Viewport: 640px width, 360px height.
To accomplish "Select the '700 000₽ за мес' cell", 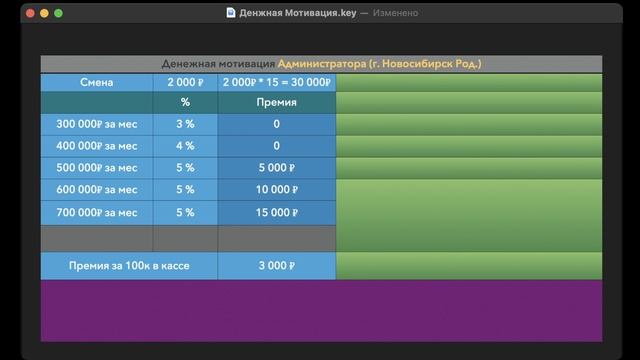I will pyautogui.click(x=97, y=213).
